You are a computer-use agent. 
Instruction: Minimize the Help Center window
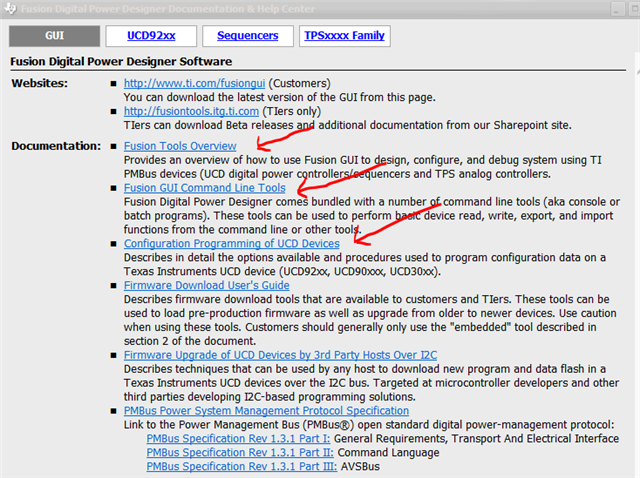[616, 9]
